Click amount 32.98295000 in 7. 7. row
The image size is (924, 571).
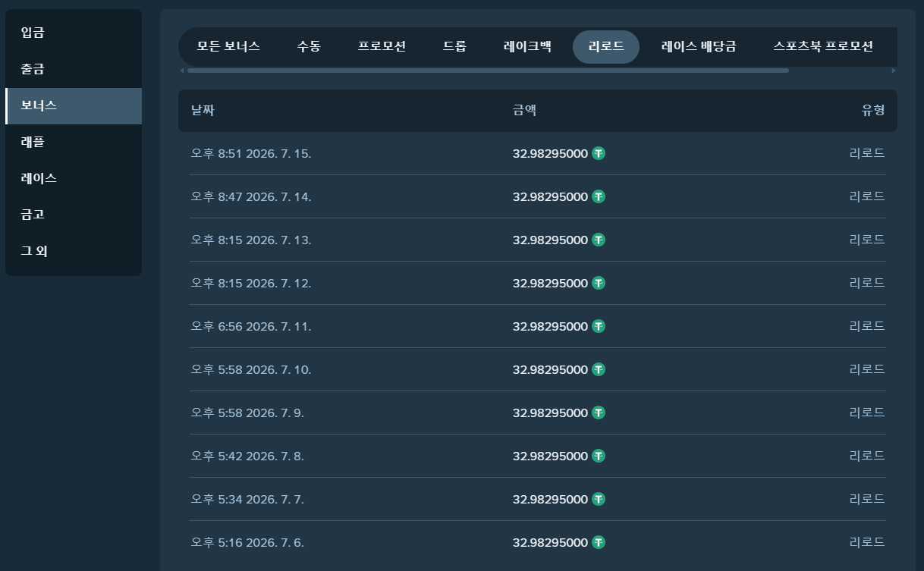[550, 499]
